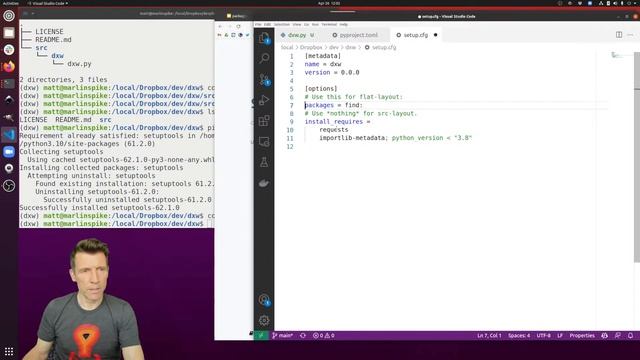This screenshot has width=640, height=360.
Task: Click the line 7 'packages = find:' text
Action: [x=333, y=105]
